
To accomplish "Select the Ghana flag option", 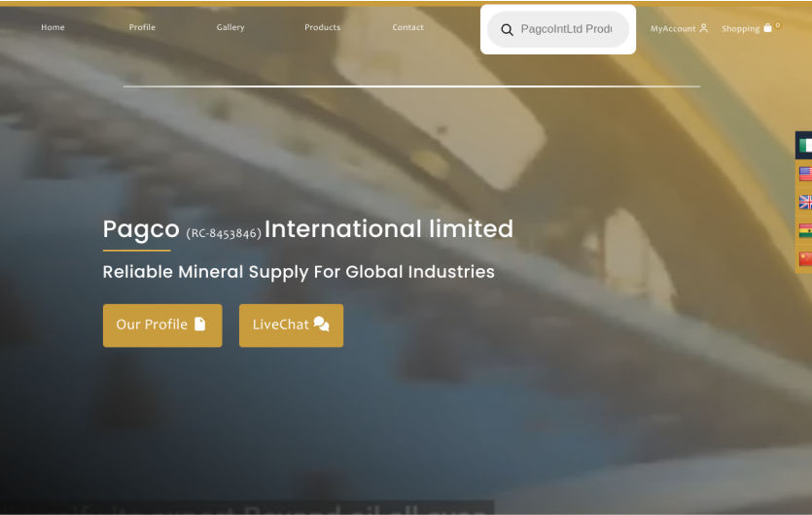I will click(805, 230).
